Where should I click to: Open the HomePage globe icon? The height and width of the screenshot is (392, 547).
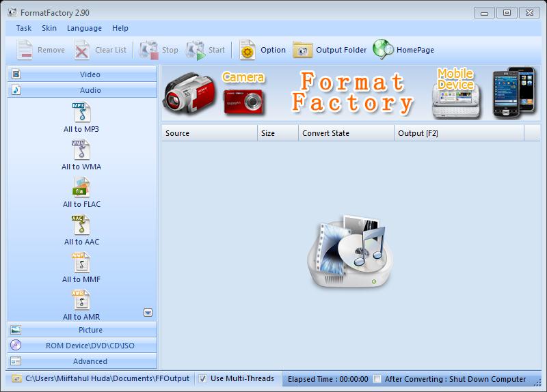(383, 49)
